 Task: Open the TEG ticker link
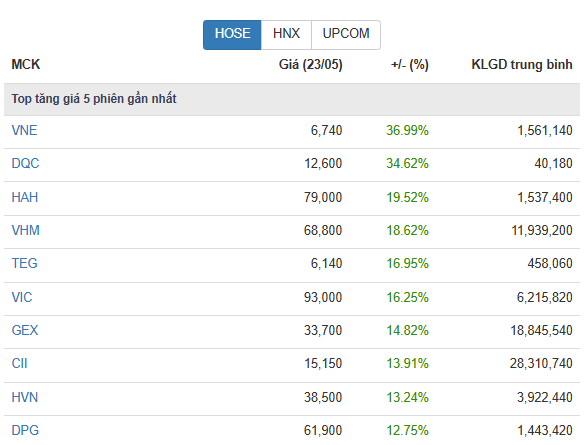(x=24, y=263)
